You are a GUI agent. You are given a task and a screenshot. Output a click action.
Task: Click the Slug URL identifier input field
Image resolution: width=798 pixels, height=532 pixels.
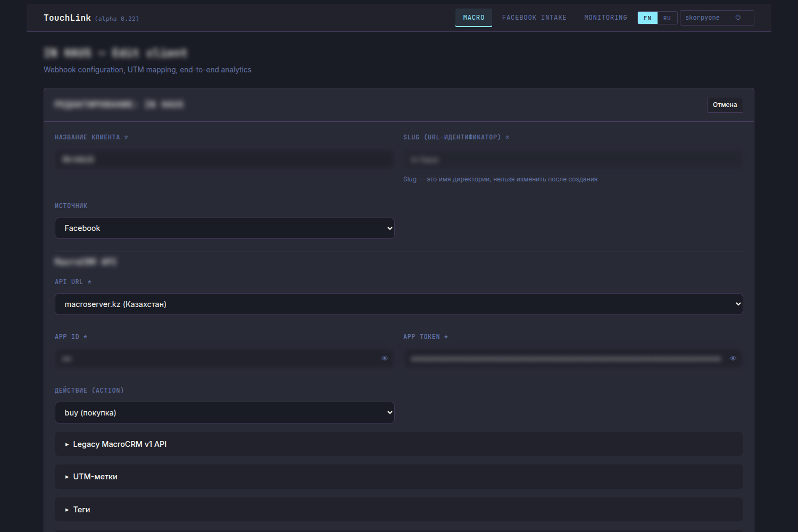click(x=573, y=160)
